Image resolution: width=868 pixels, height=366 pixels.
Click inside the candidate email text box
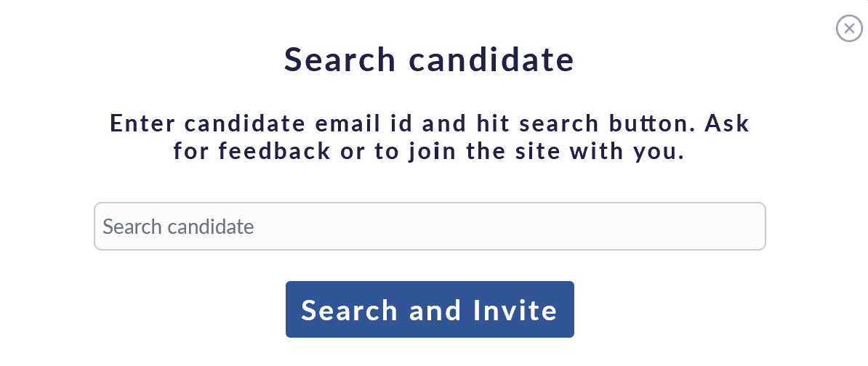[430, 227]
